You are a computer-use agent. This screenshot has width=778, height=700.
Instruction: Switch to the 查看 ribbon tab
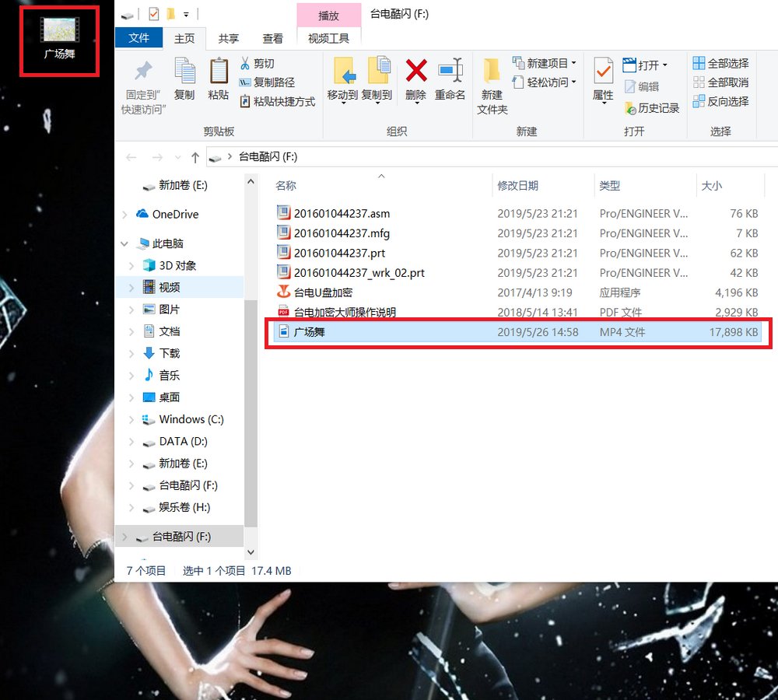[x=272, y=38]
